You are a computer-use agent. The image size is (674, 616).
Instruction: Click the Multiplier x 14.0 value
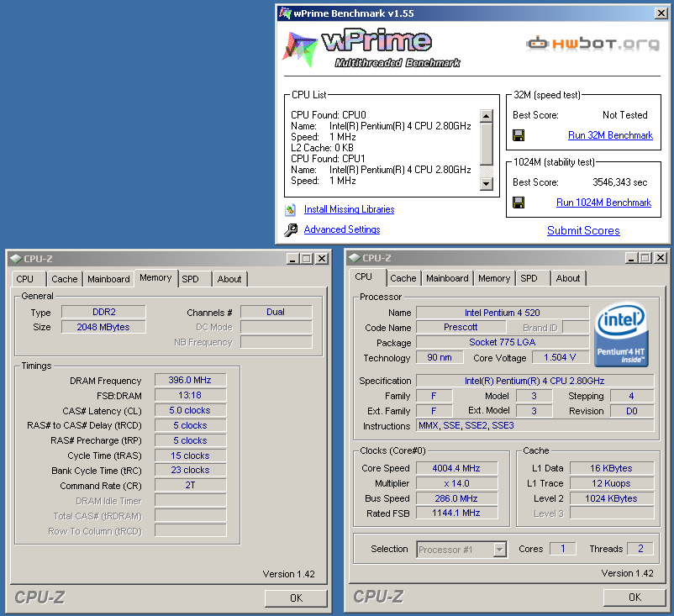click(x=456, y=483)
